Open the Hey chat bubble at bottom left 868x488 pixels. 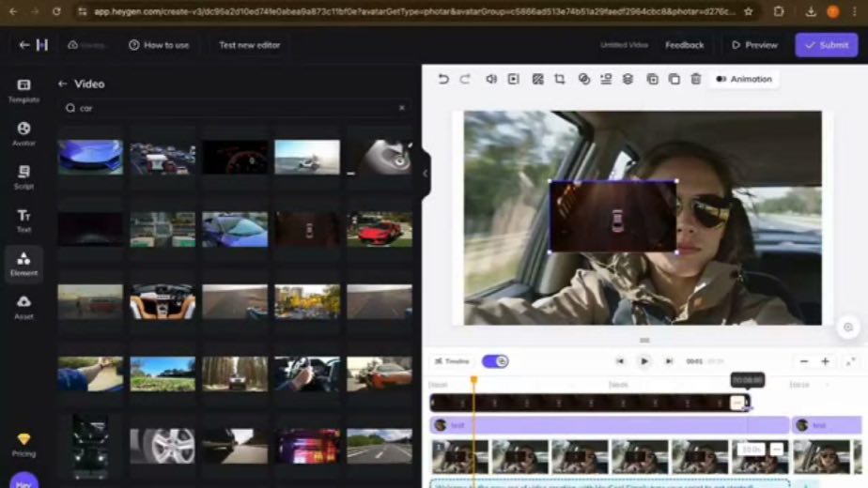pos(23,480)
